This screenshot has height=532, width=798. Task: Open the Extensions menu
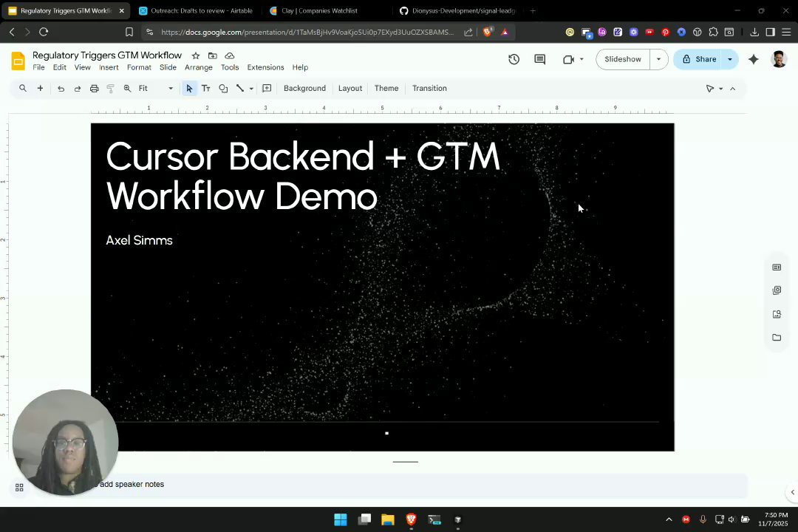(265, 67)
